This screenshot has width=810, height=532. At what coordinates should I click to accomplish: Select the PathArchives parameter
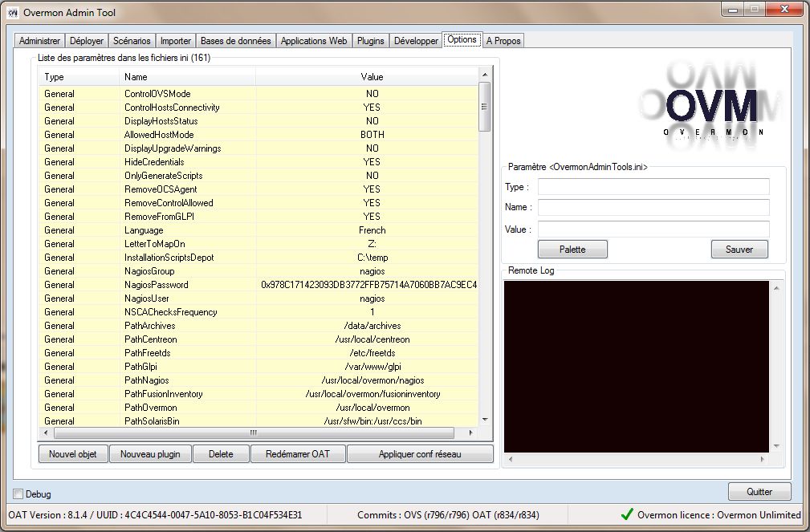point(258,326)
